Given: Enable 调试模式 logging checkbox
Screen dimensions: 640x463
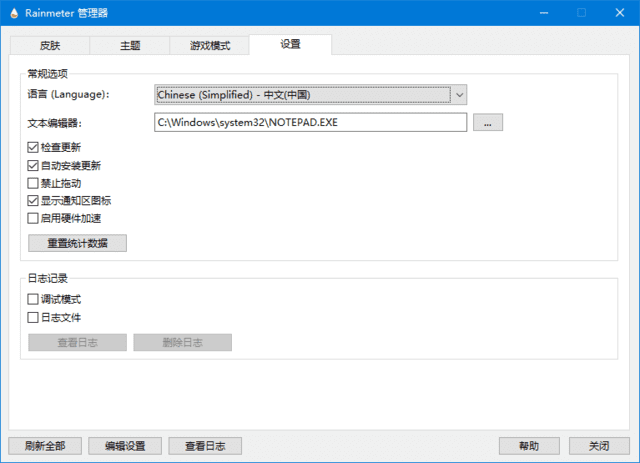Looking at the screenshot, I should [x=33, y=300].
